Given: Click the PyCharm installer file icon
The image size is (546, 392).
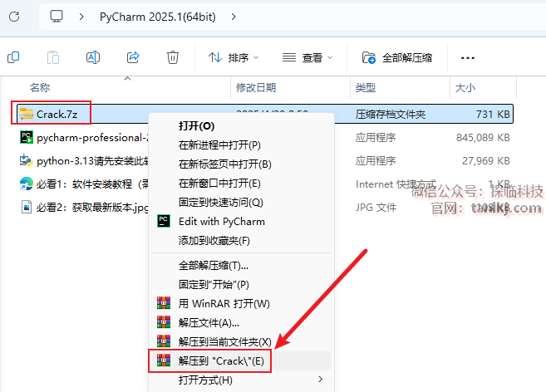Looking at the screenshot, I should pyautogui.click(x=27, y=138).
